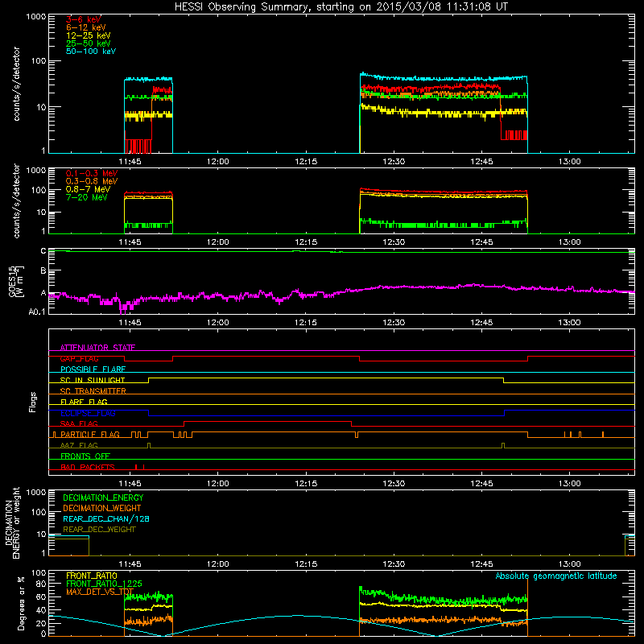Click the PARTICLE_FLAG label
Image resolution: width=644 pixels, height=644 pixels.
[x=90, y=435]
